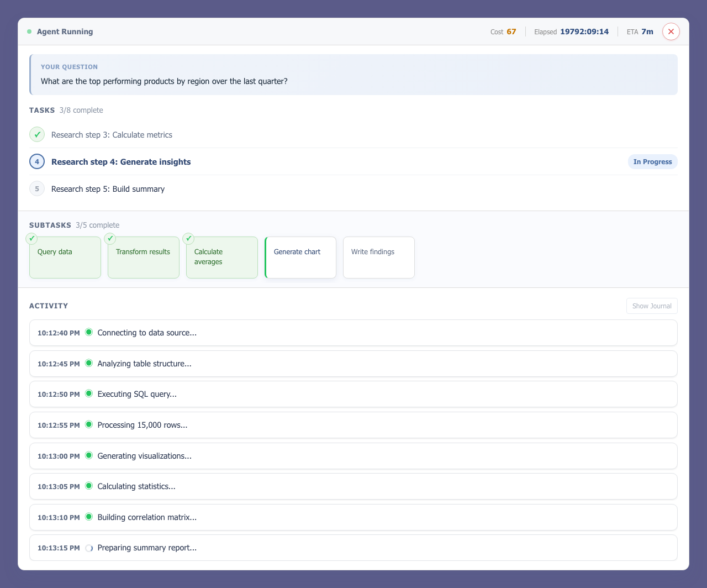Screen dimensions: 707x588
Task: Click the Calculate averages checkmark badge
Action: [189, 238]
